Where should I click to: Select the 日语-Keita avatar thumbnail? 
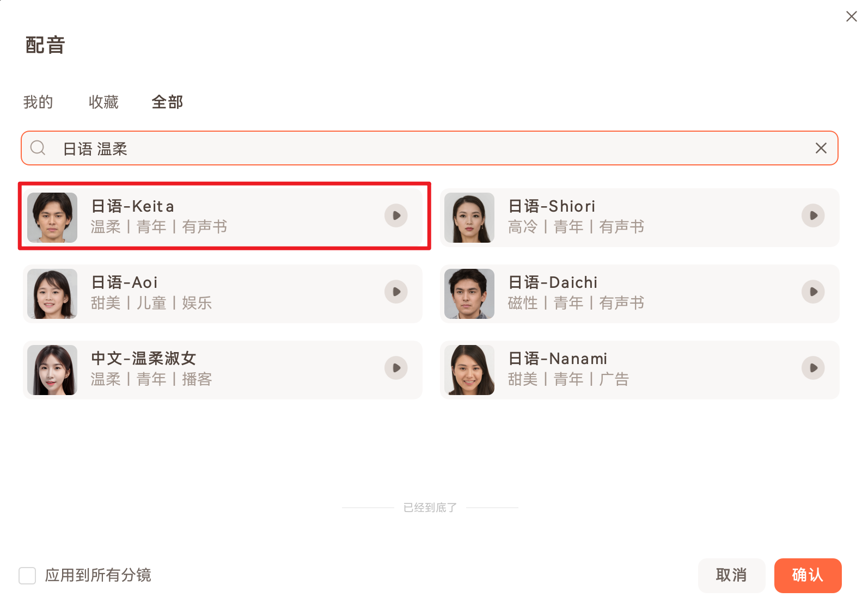click(x=52, y=217)
